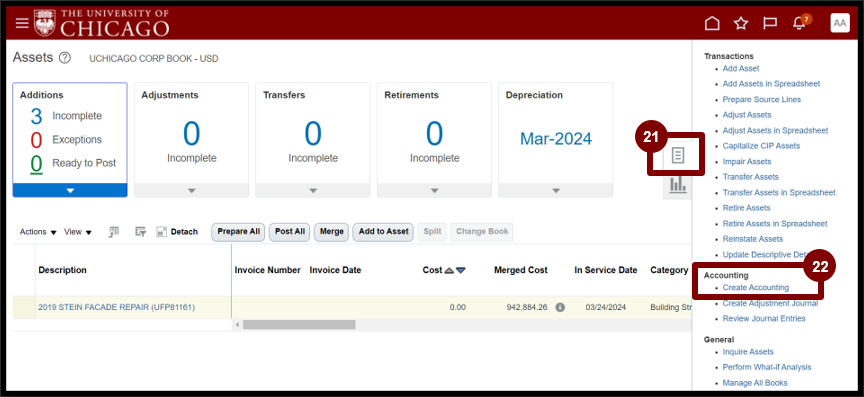
Task: Click the Merge button
Action: click(x=331, y=232)
